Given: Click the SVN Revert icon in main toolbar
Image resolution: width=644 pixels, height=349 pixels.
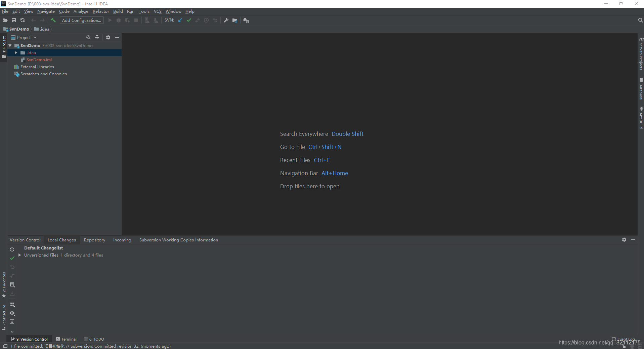Looking at the screenshot, I should [215, 20].
